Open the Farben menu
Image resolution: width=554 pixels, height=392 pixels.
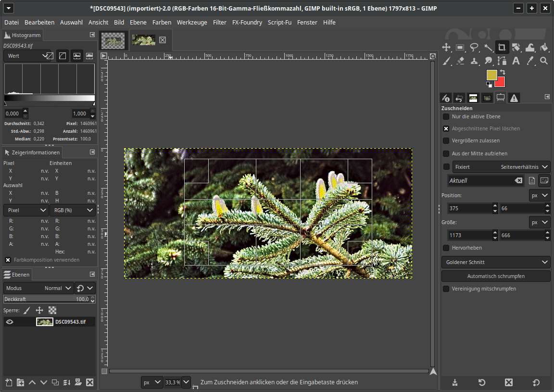(162, 23)
